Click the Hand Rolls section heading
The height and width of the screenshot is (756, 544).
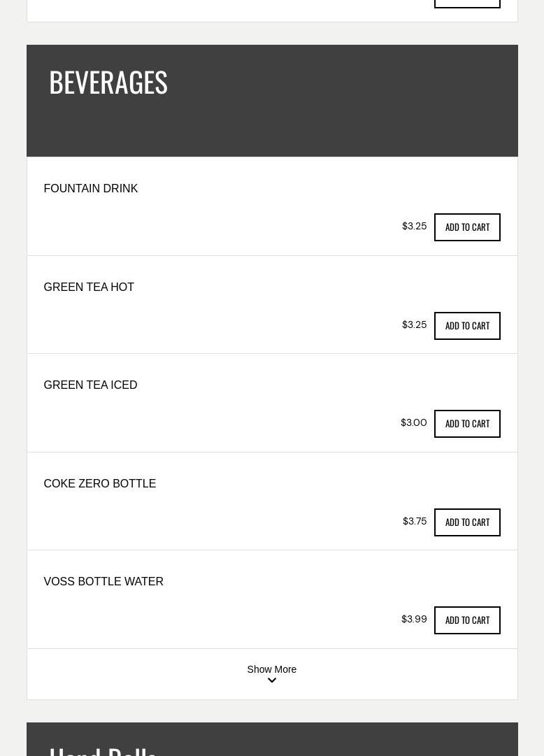[103, 750]
